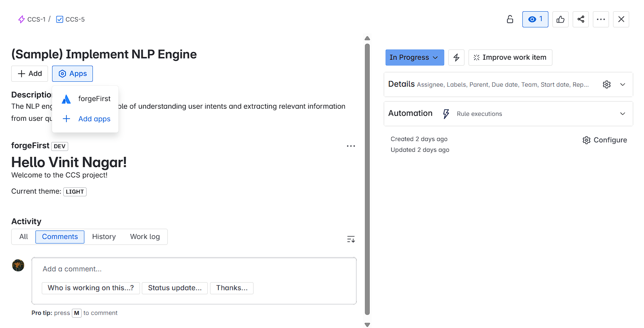Open the forgeFirst panel three-dot menu
Viewport: 644px width, 328px height.
[x=351, y=146]
